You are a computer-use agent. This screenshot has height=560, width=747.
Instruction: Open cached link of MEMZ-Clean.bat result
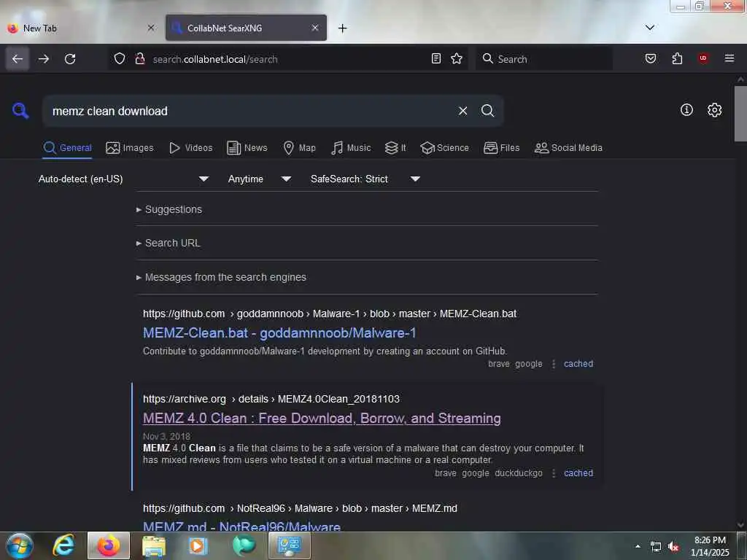(578, 364)
